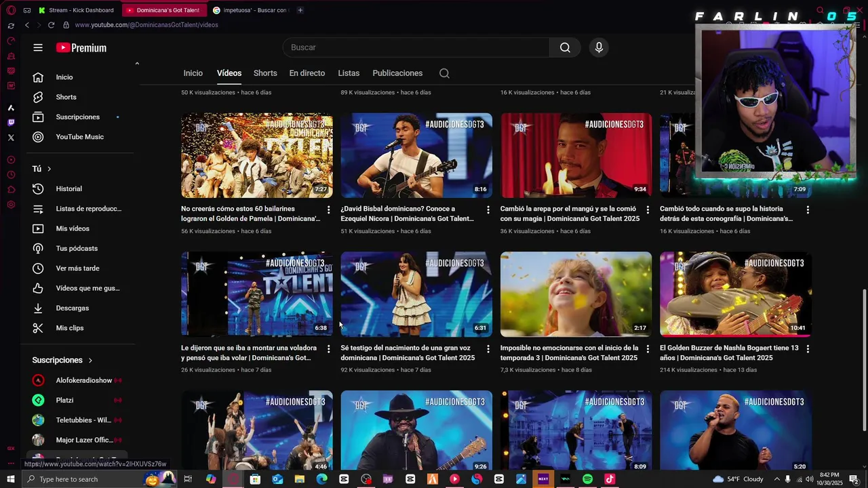Image resolution: width=868 pixels, height=488 pixels.
Task: Open the YouTube hamburger guide menu
Action: pos(38,47)
